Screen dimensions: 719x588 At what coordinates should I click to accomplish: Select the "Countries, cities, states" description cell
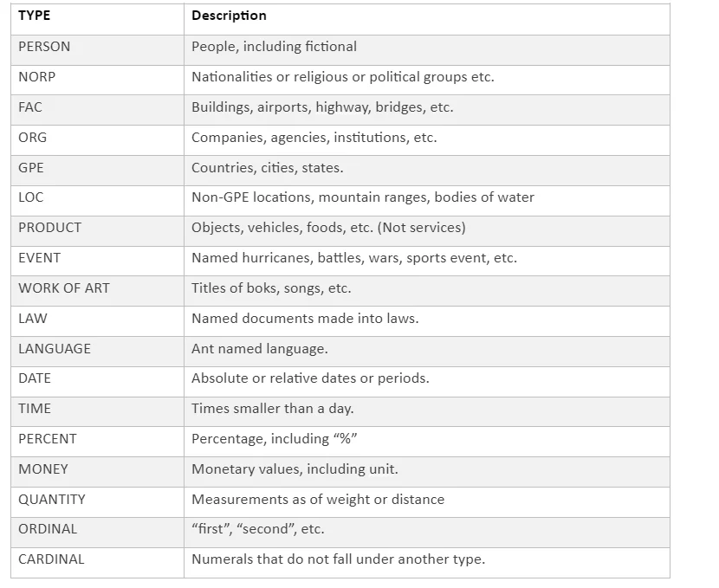tap(267, 168)
